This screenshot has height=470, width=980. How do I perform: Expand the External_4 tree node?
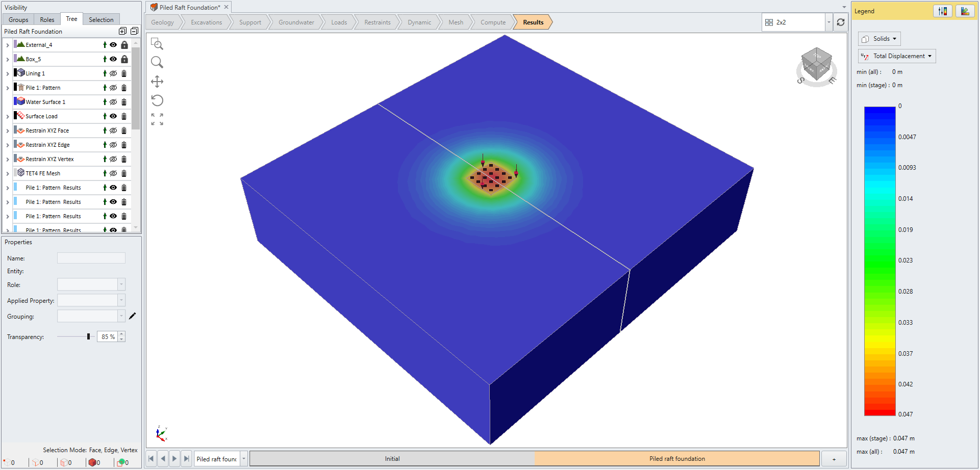tap(8, 45)
